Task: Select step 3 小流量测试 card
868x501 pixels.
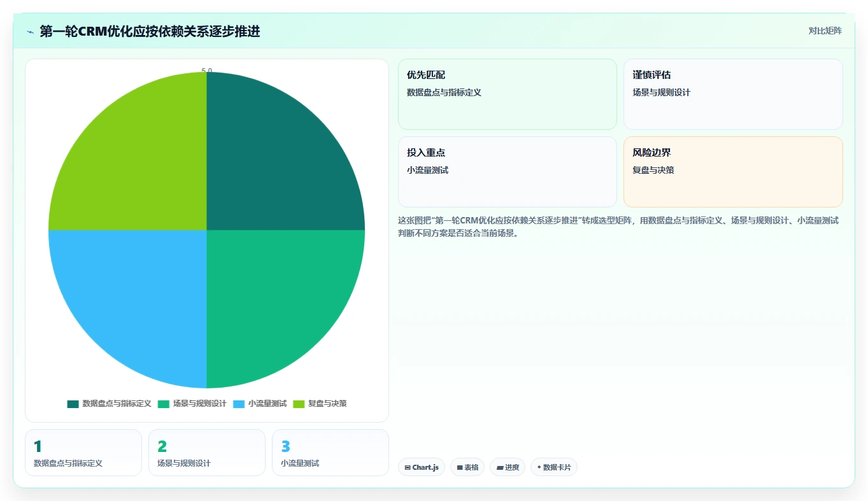Action: [x=331, y=453]
